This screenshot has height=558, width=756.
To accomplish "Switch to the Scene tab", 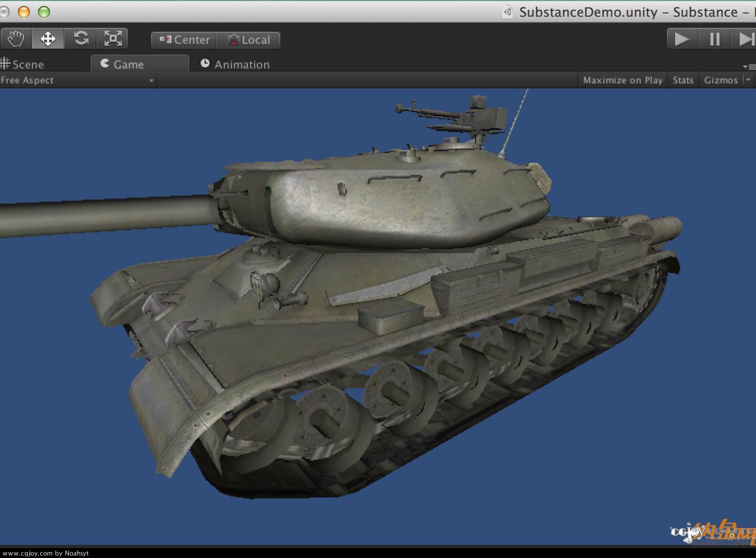I will pos(22,64).
